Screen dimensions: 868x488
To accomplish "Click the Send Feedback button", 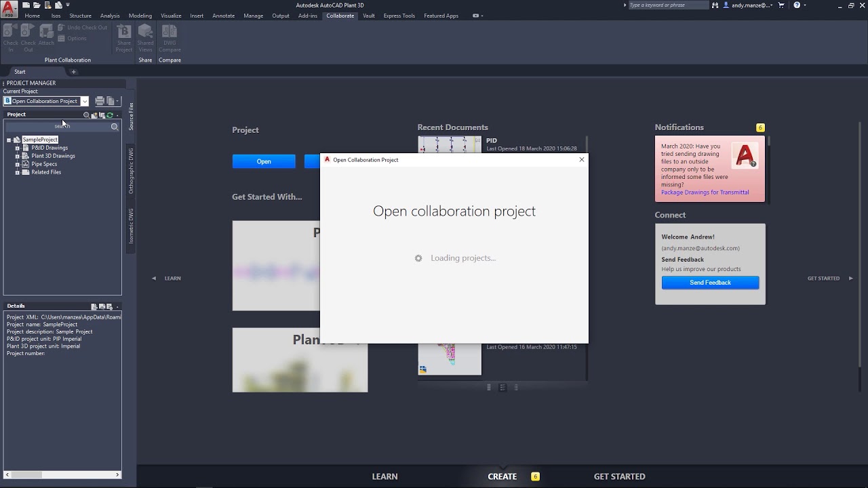I will tap(710, 283).
